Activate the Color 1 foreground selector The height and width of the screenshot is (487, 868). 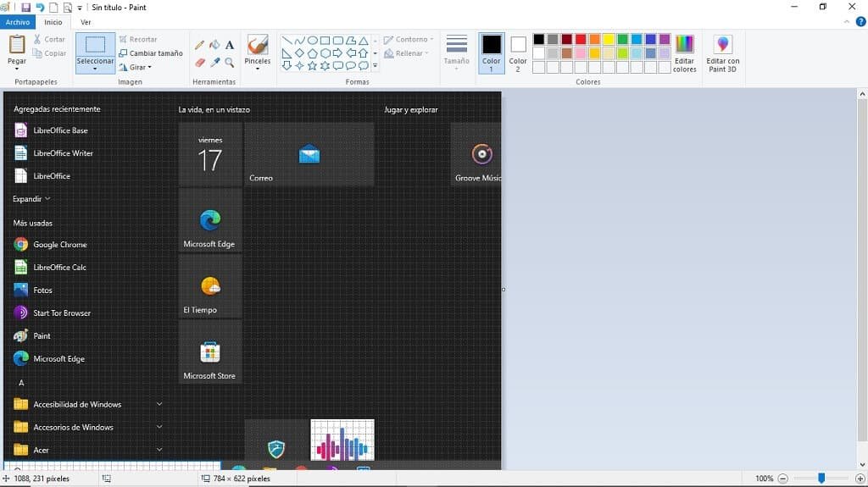click(x=491, y=53)
